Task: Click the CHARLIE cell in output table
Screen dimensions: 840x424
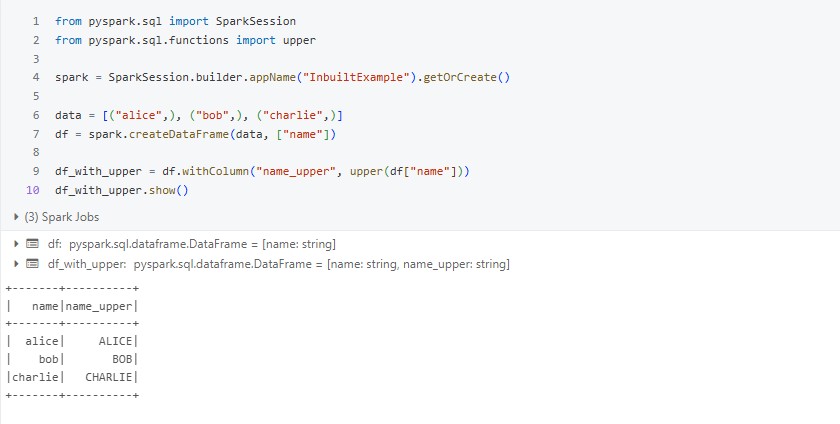Action: (109, 377)
